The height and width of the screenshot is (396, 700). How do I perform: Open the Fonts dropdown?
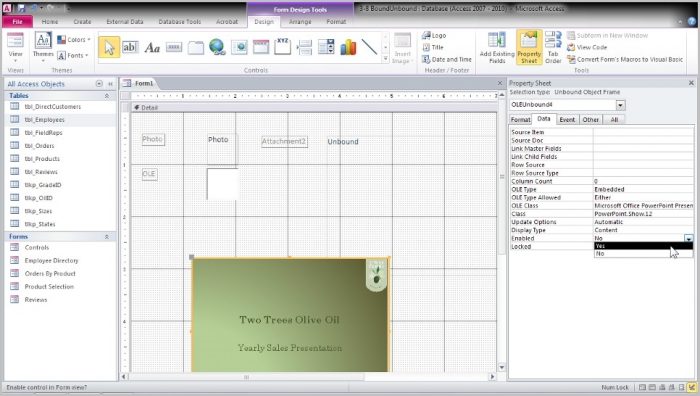[x=73, y=55]
